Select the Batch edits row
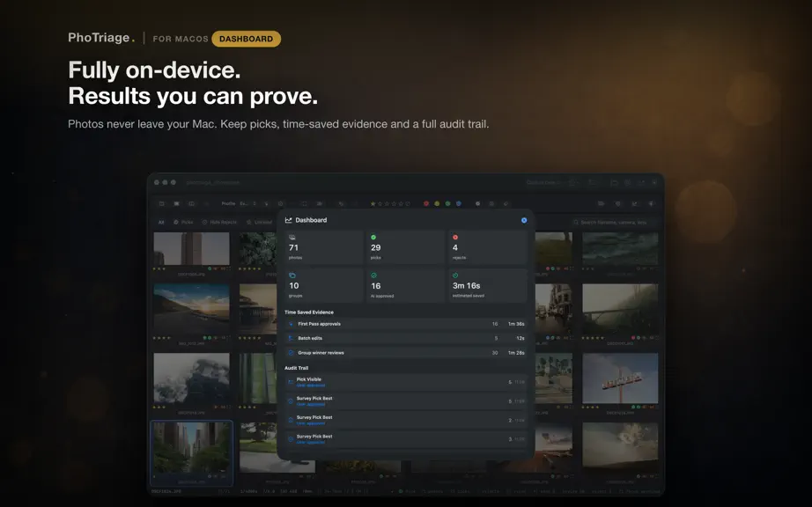This screenshot has width=812, height=507. coord(405,338)
